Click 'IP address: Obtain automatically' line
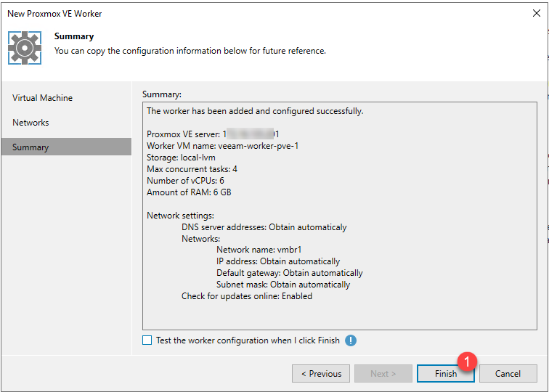The image size is (549, 392). pos(278,261)
